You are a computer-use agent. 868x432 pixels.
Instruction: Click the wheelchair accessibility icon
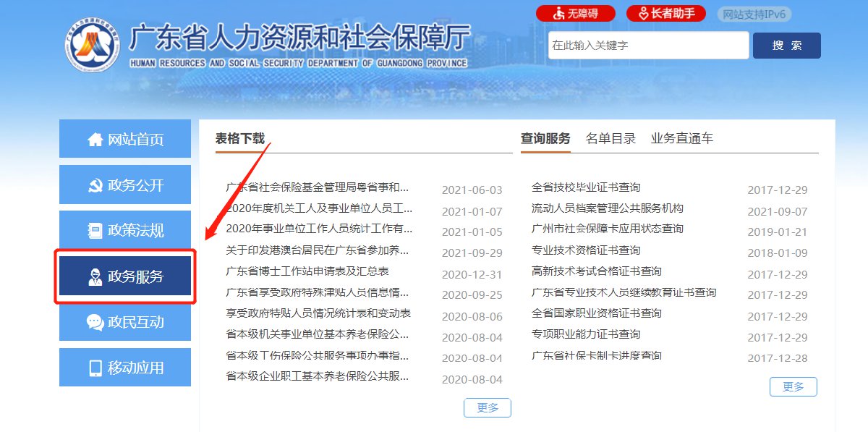tap(559, 13)
